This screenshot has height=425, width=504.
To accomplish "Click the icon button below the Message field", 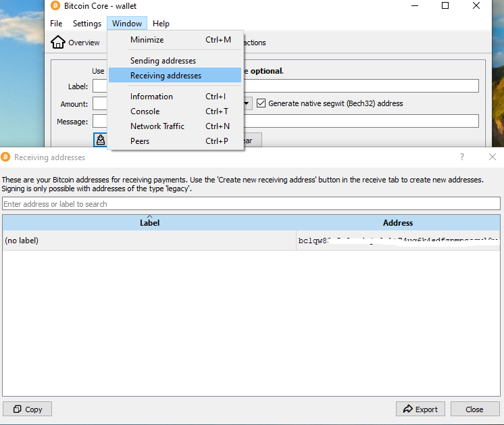I will tap(100, 140).
